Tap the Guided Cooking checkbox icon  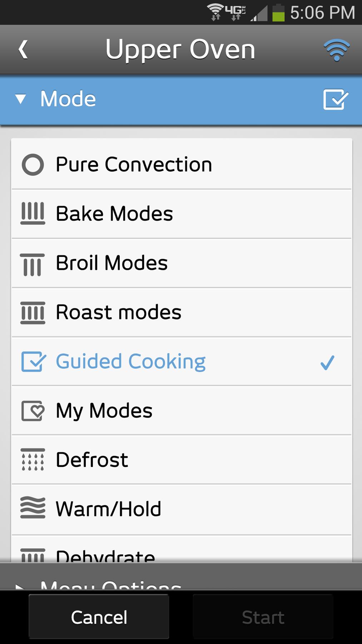(33, 362)
